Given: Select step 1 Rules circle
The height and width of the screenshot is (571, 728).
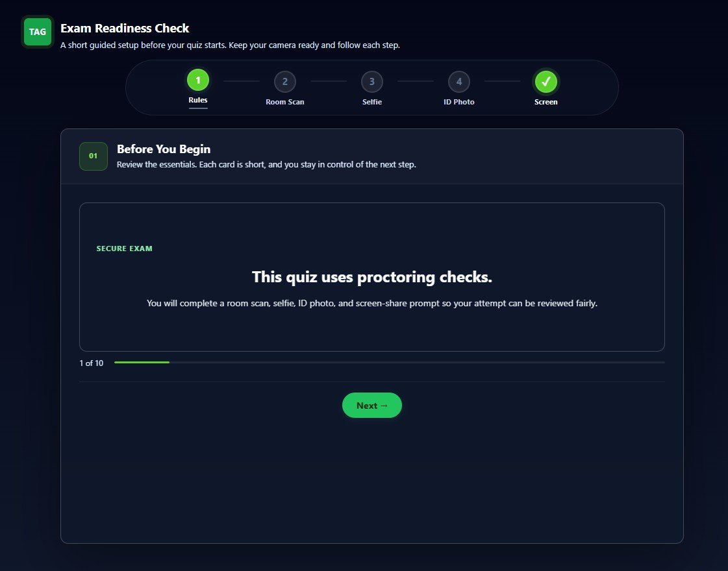Looking at the screenshot, I should (x=198, y=80).
